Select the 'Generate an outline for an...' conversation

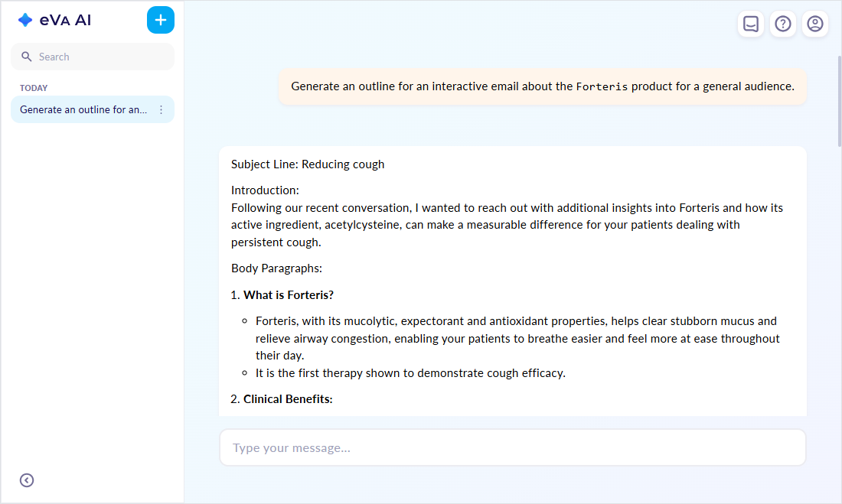click(x=83, y=109)
